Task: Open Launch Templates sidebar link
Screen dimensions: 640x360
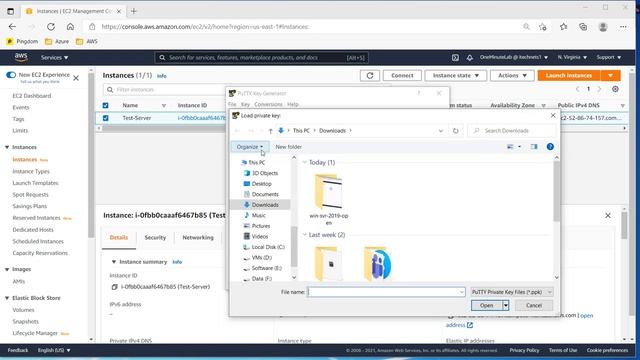Action: 36,183
